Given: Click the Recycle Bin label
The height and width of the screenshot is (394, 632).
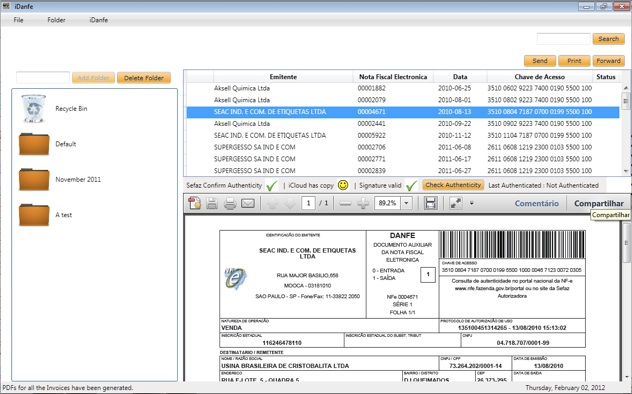Looking at the screenshot, I should click(x=71, y=108).
